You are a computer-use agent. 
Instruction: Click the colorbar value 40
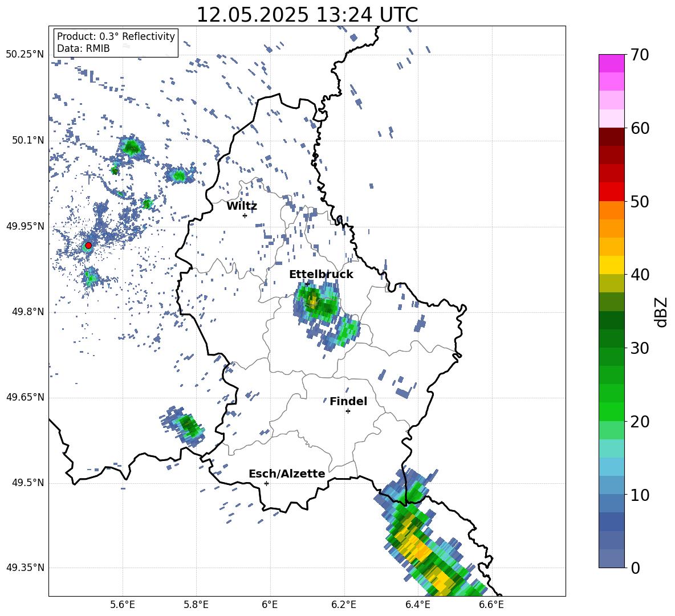640,275
